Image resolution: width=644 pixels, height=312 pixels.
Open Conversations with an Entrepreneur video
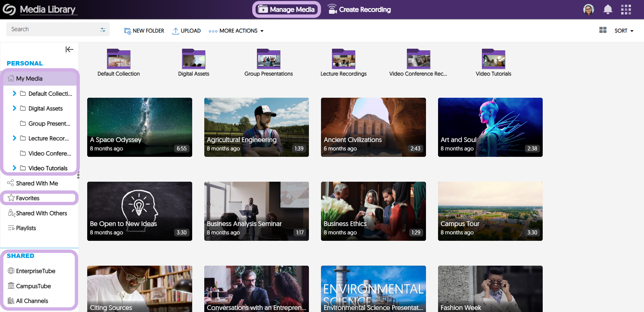[x=257, y=289]
